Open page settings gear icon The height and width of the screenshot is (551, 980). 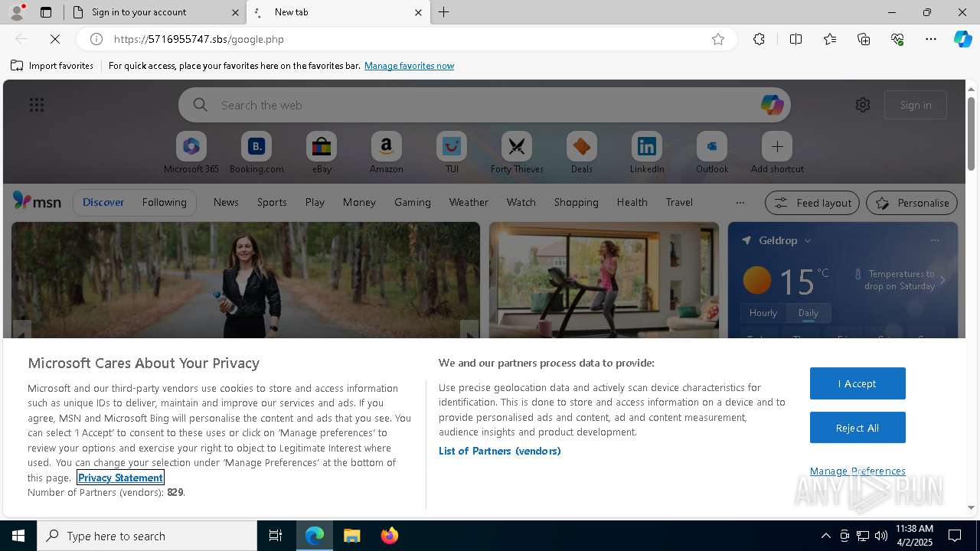863,105
